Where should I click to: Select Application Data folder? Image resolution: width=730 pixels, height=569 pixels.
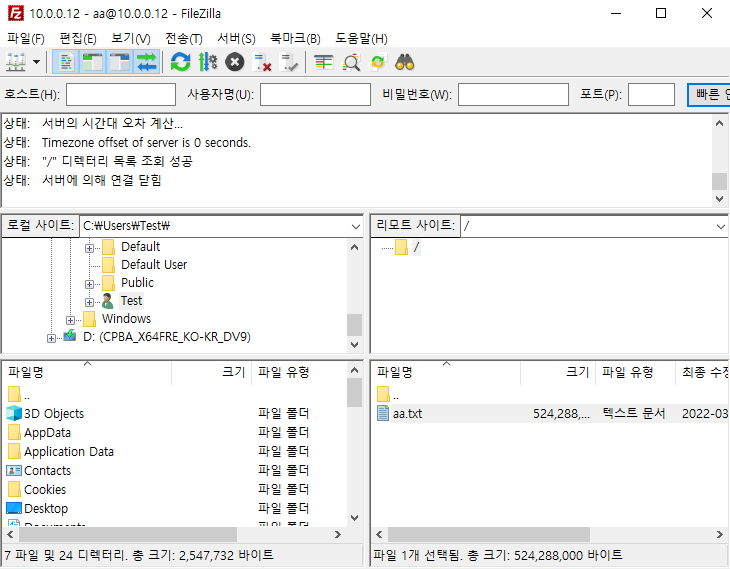[x=69, y=452]
